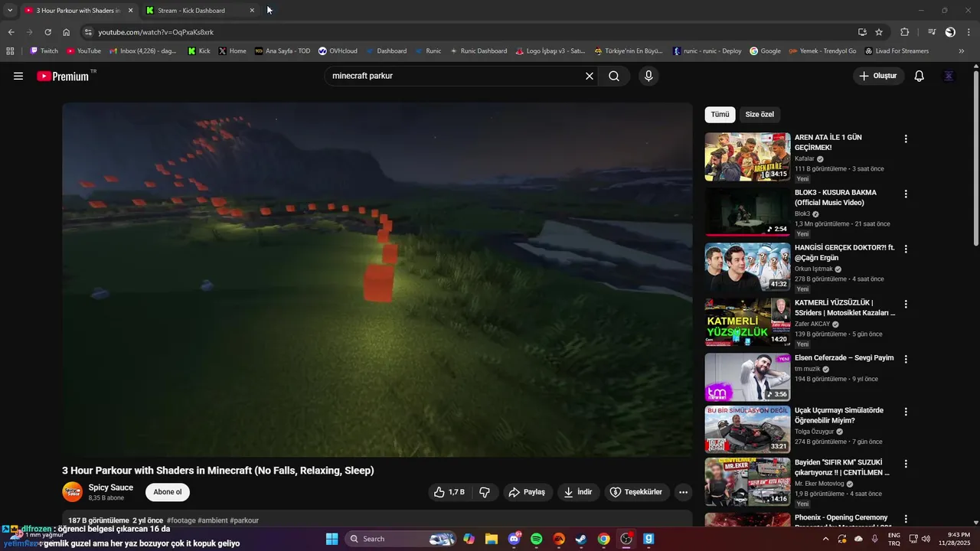Viewport: 980px width, 551px height.
Task: Open Spotify from the taskbar
Action: click(x=536, y=539)
